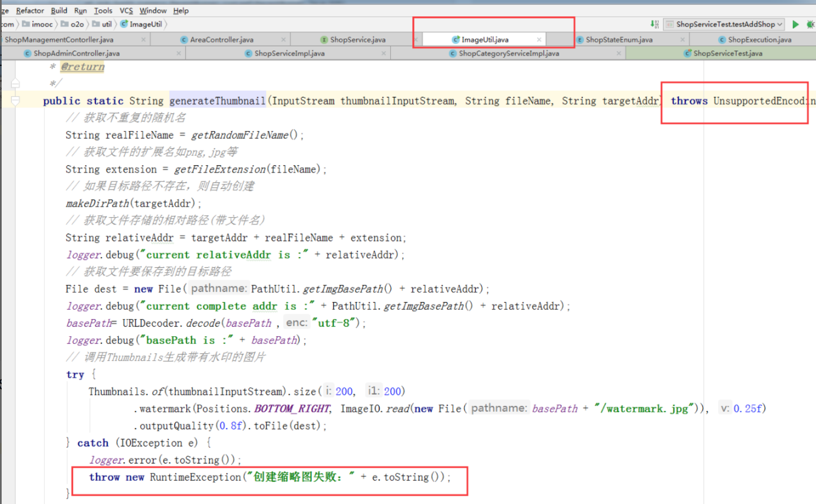The image size is (816, 504).
Task: Click the ImageUtil class breadcrumb
Action: click(141, 24)
